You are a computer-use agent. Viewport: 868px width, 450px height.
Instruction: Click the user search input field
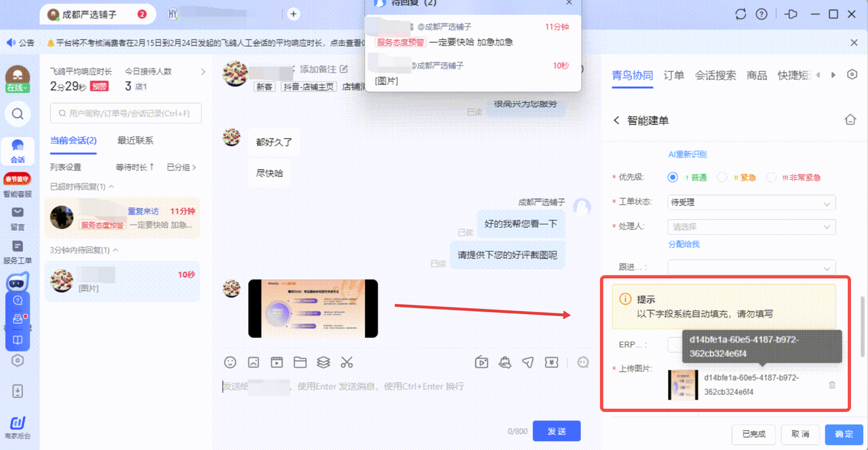tap(126, 113)
